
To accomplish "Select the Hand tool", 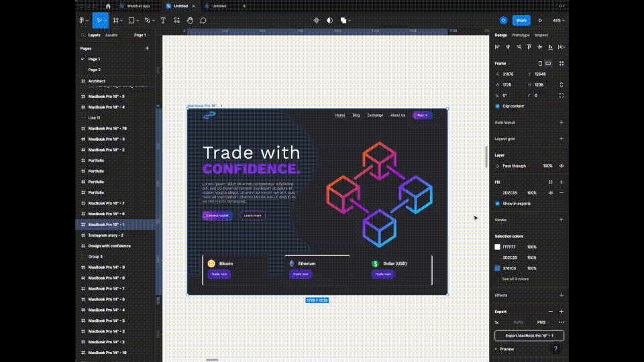I will (190, 20).
